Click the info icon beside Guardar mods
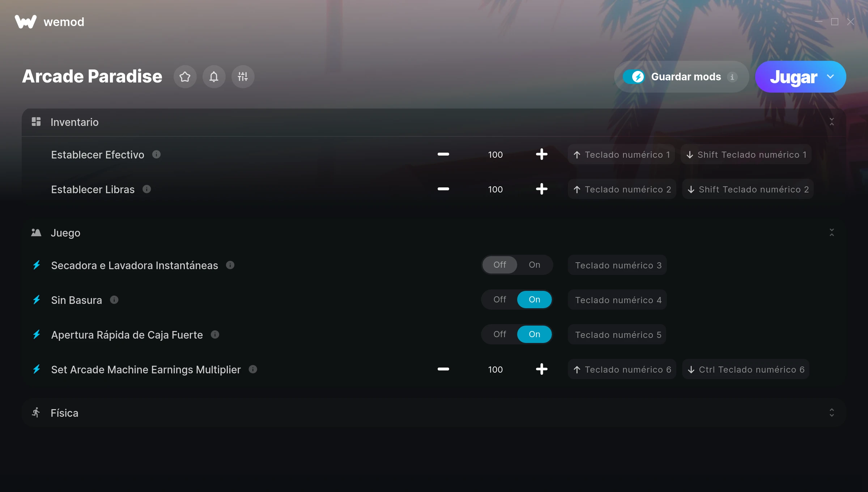The image size is (868, 492). point(732,77)
